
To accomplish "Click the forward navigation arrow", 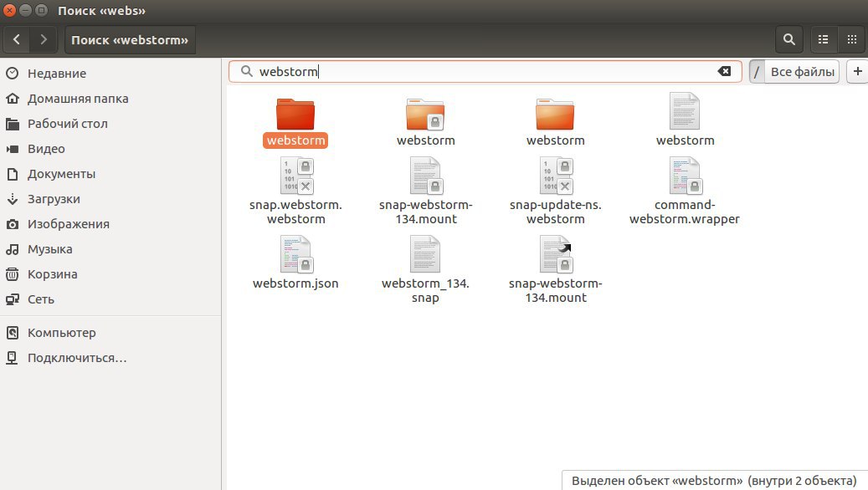I will [44, 39].
